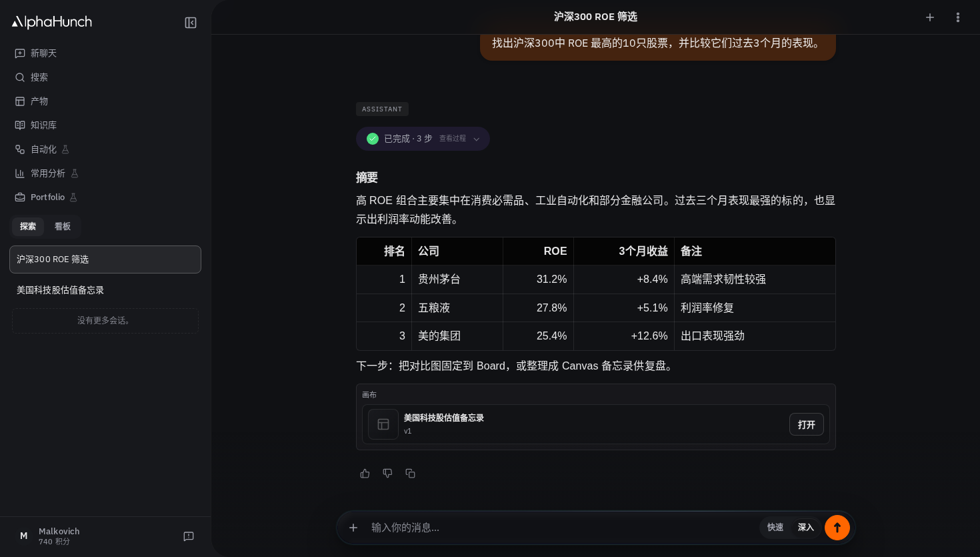This screenshot has height=557, width=980.
Task: Send the message with the orange arrow
Action: (x=837, y=528)
